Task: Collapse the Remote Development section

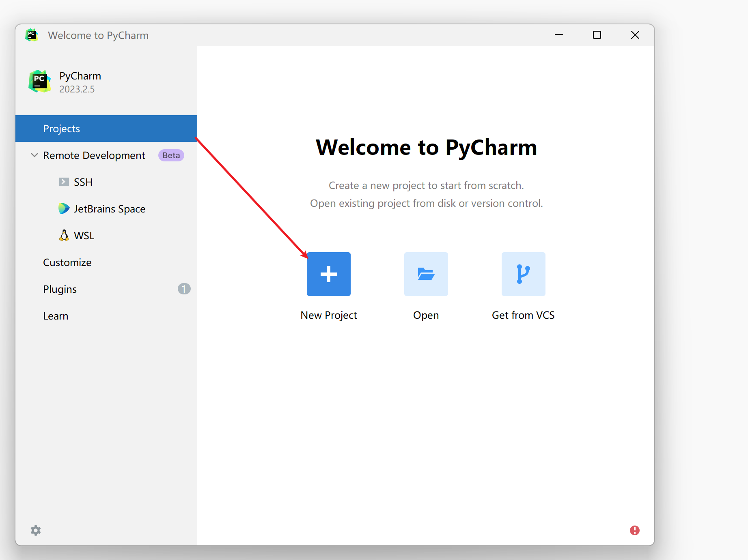Action: pos(34,155)
